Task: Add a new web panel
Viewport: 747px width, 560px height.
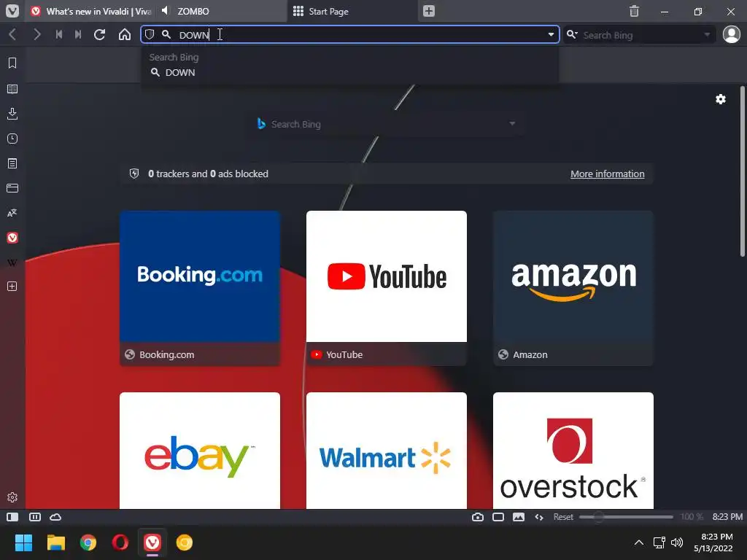Action: pyautogui.click(x=12, y=286)
